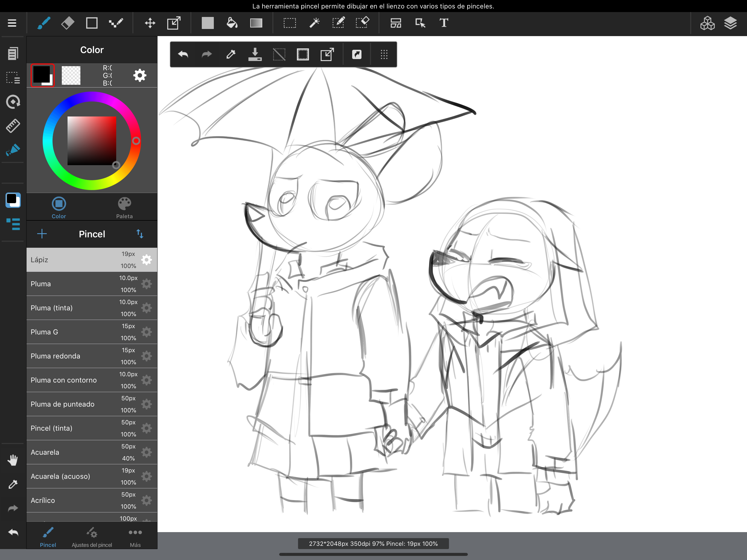Toggle the color panel sidebar icon

click(13, 200)
